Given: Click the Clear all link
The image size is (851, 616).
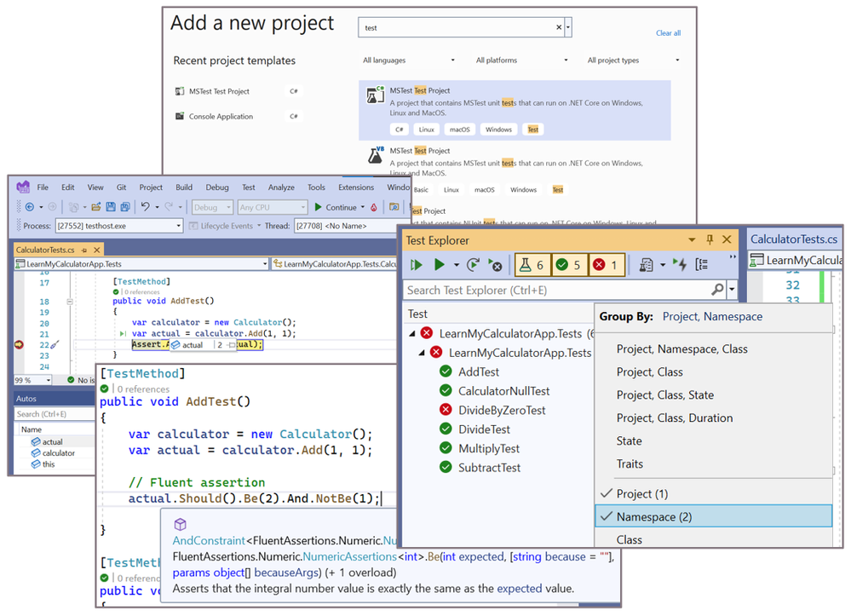Looking at the screenshot, I should (x=668, y=33).
